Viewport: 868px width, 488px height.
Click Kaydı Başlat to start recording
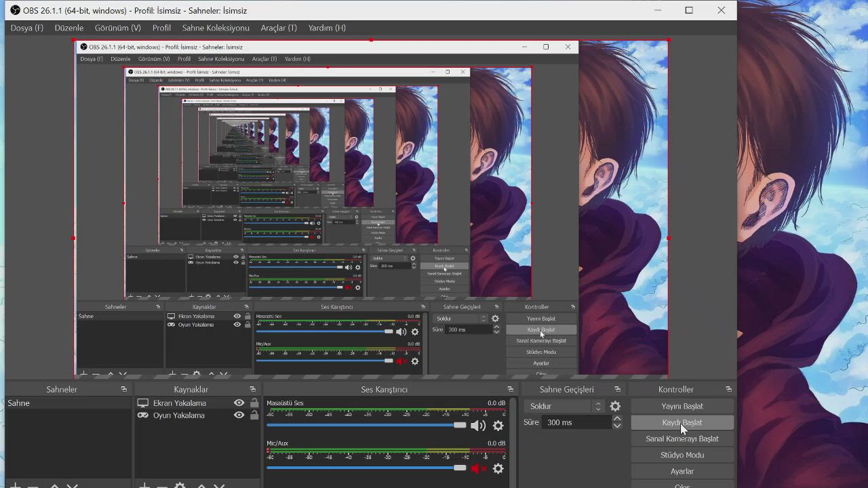682,422
